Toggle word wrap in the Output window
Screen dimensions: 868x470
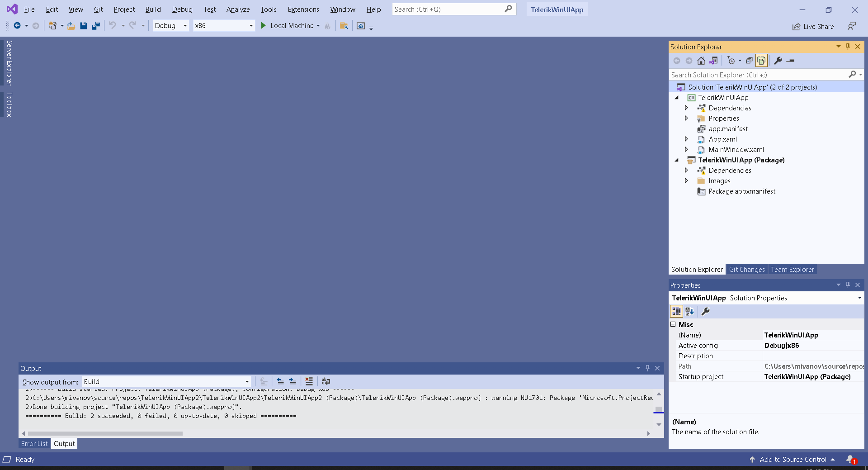[326, 381]
